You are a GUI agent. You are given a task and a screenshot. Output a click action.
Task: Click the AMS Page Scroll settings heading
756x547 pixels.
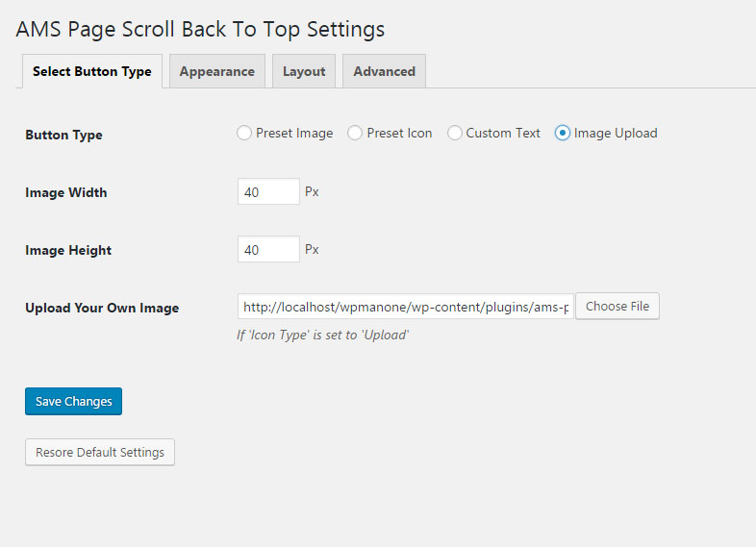[x=200, y=30]
